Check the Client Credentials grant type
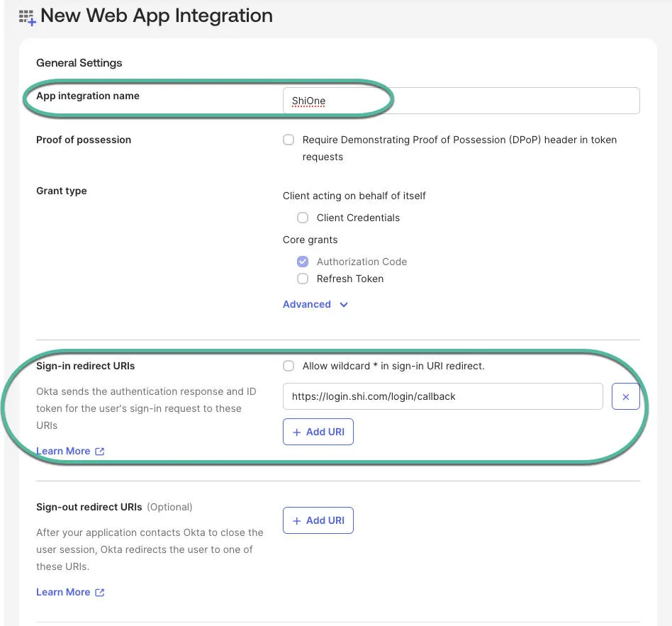This screenshot has width=672, height=626. coord(303,218)
